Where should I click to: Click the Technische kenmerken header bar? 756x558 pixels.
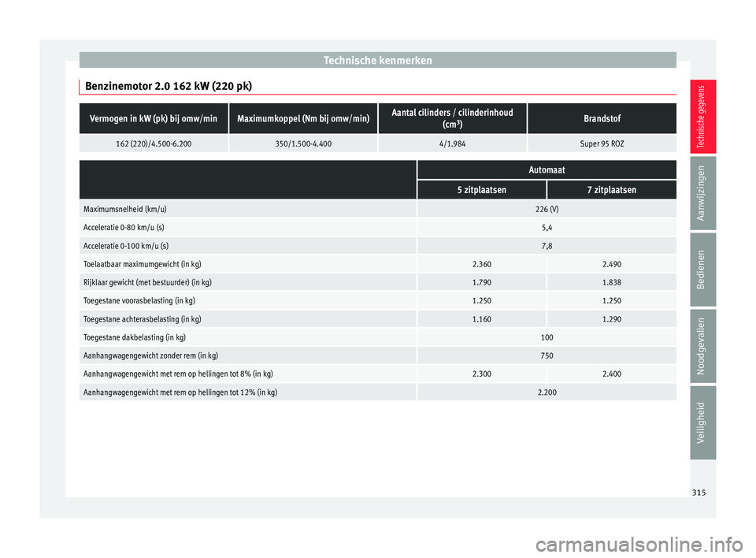[377, 60]
